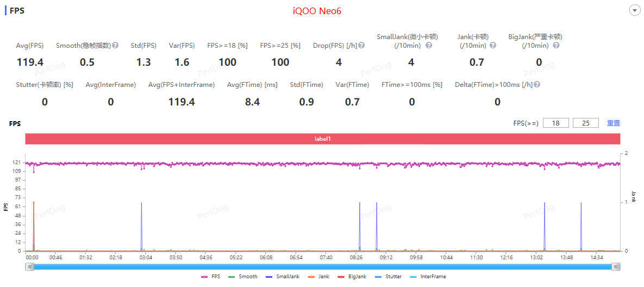The width and height of the screenshot is (644, 287).
Task: Click the Avg(FPS) value 119.4
Action: tap(30, 63)
